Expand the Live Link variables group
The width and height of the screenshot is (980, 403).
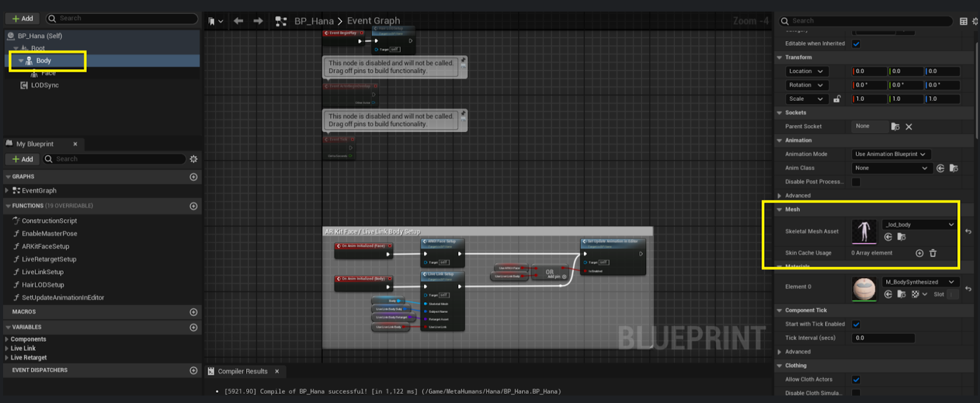[7, 348]
